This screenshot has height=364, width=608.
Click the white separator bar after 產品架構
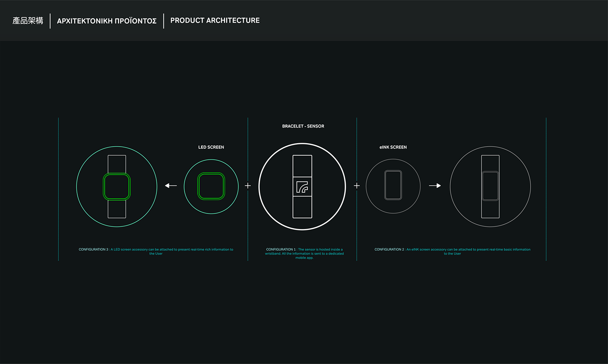tap(51, 20)
